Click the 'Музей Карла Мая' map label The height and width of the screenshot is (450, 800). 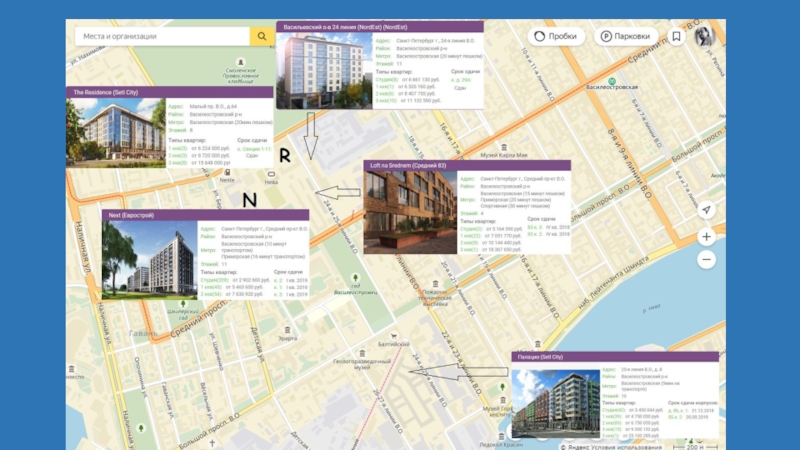tap(504, 155)
